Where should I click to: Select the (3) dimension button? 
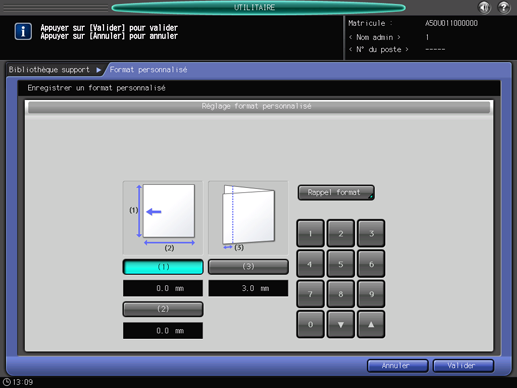click(248, 267)
